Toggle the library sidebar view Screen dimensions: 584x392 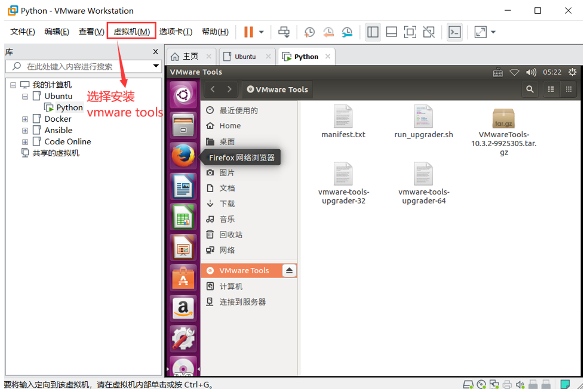coord(373,32)
